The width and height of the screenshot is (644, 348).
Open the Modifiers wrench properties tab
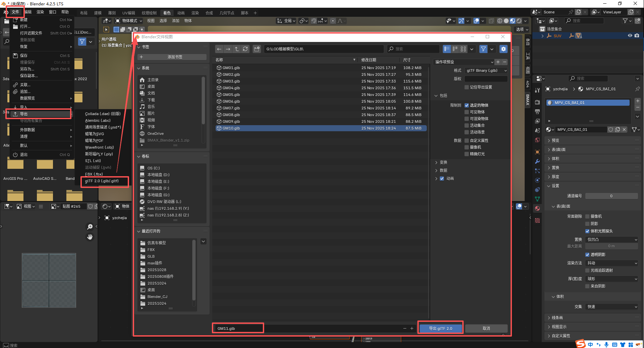click(537, 161)
